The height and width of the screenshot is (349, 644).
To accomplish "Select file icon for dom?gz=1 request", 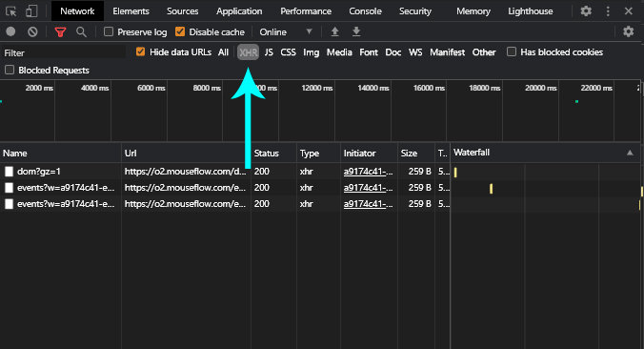I will [9, 172].
